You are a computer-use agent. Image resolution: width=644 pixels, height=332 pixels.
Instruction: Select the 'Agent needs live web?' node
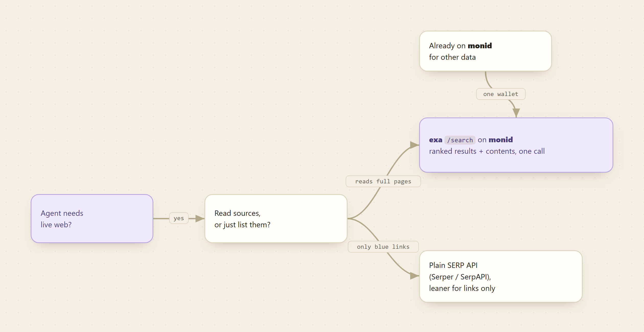tap(92, 219)
